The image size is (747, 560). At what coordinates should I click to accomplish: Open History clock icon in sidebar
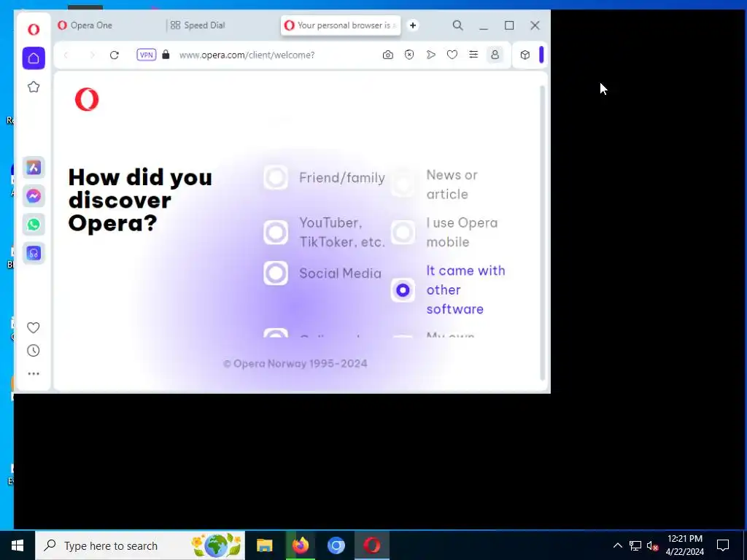34,351
